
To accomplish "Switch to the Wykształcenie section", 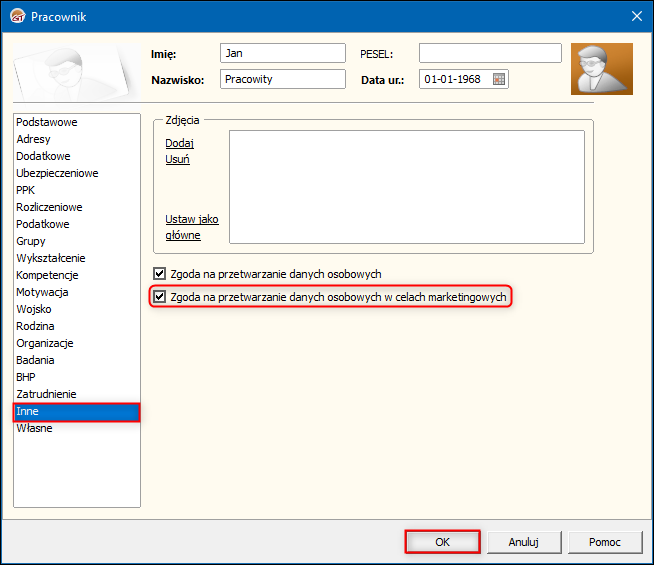I will [77, 258].
